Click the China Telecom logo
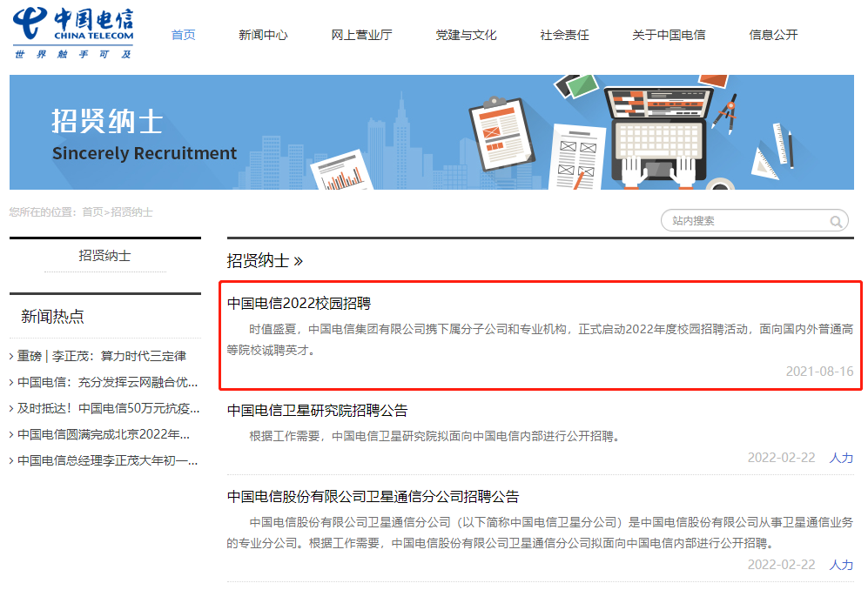This screenshot has width=868, height=590. pyautogui.click(x=74, y=33)
